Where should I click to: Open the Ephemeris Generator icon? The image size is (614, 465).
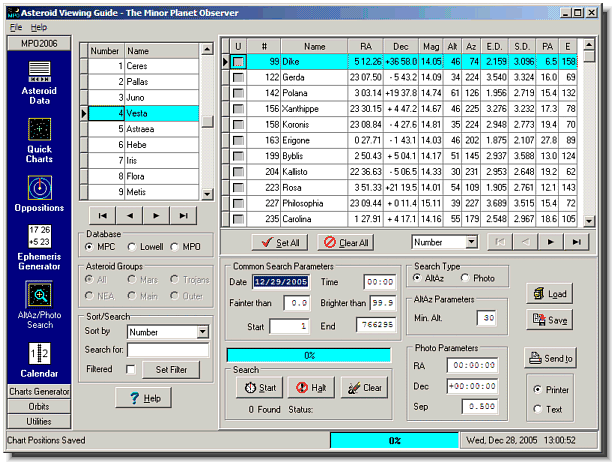[x=40, y=236]
